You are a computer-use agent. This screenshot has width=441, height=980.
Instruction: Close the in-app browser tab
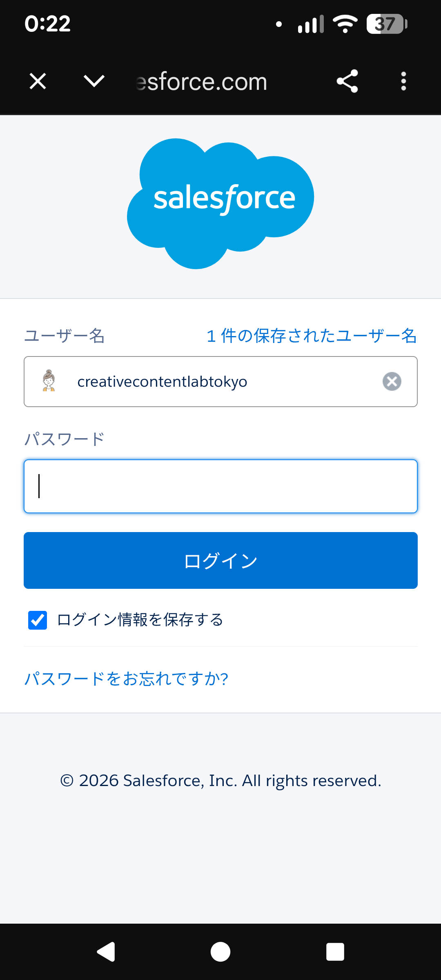(38, 81)
